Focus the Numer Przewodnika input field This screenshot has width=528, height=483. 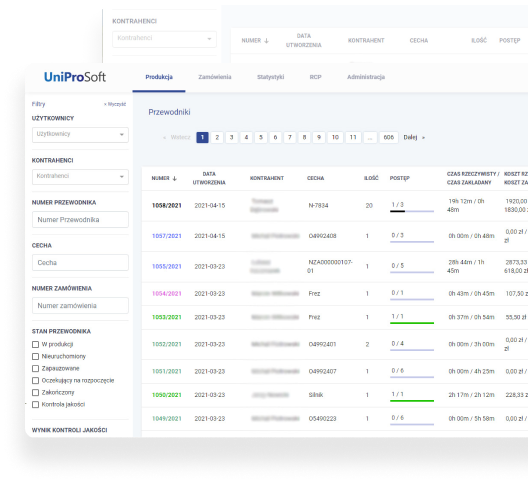click(x=80, y=220)
